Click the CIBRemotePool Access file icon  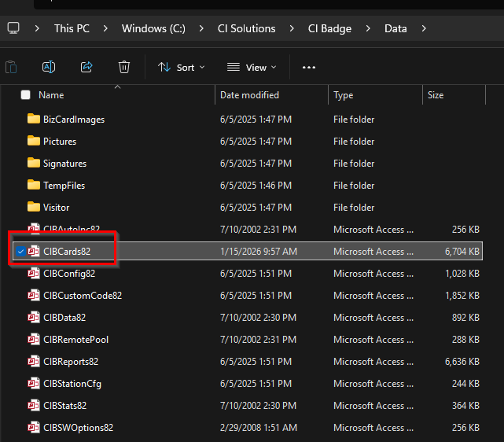click(x=34, y=339)
